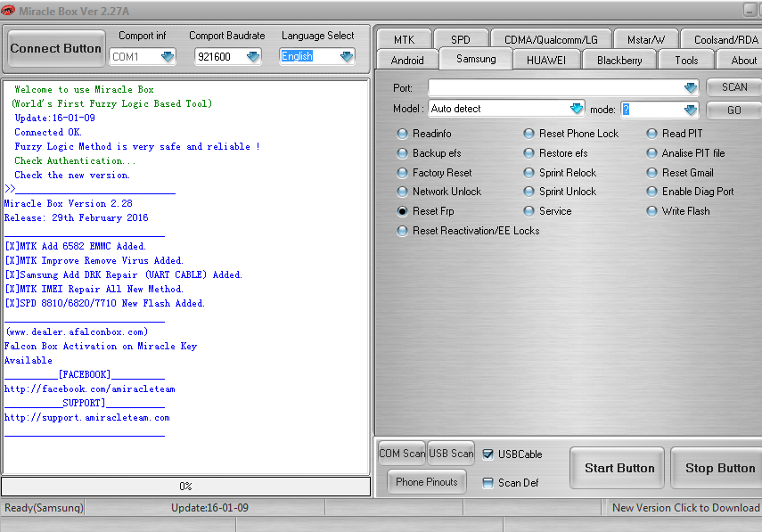Click the GO button

coord(733,110)
